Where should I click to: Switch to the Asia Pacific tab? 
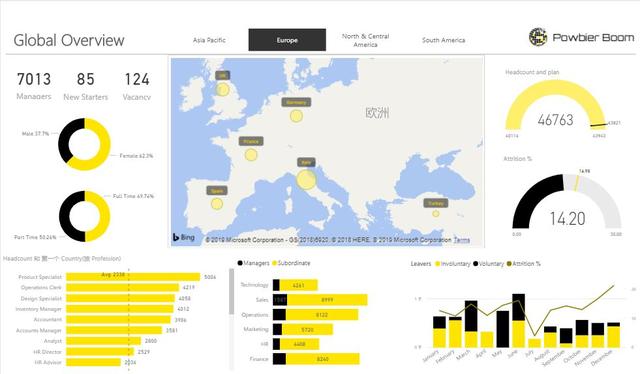pos(209,40)
